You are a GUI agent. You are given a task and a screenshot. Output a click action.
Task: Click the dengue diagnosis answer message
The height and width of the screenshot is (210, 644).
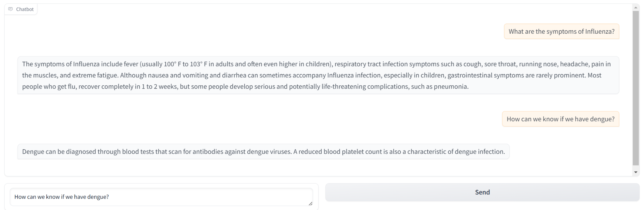(264, 151)
